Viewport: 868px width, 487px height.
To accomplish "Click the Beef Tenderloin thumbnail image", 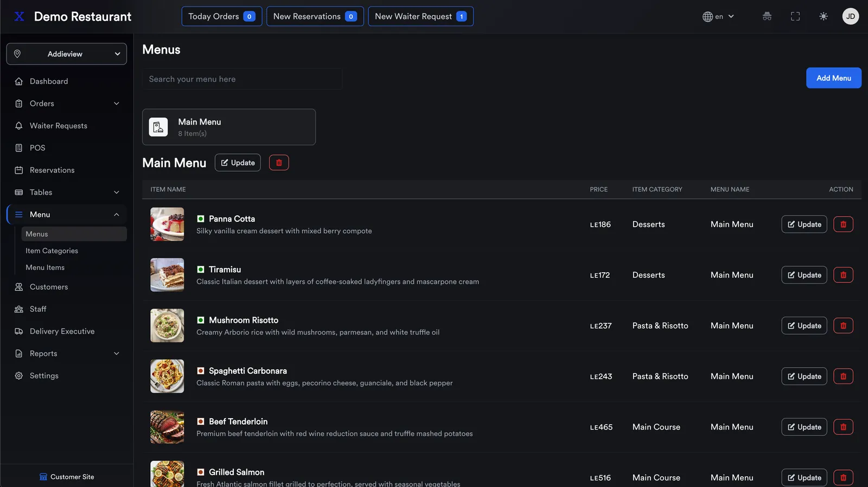I will point(167,427).
